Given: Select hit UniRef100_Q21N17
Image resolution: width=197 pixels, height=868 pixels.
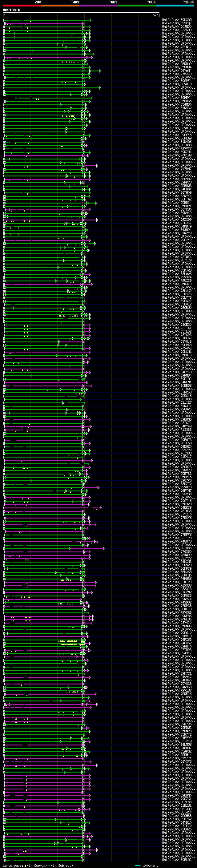Looking at the screenshot, I should click(x=177, y=47).
